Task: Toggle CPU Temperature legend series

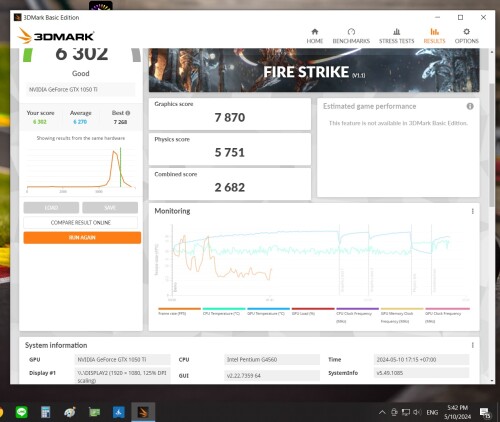Action: 224,311
